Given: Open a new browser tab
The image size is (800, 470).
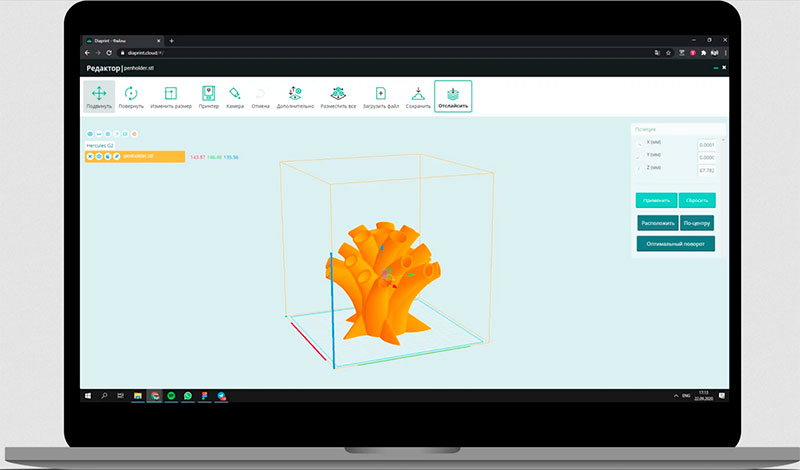Looking at the screenshot, I should click(171, 41).
